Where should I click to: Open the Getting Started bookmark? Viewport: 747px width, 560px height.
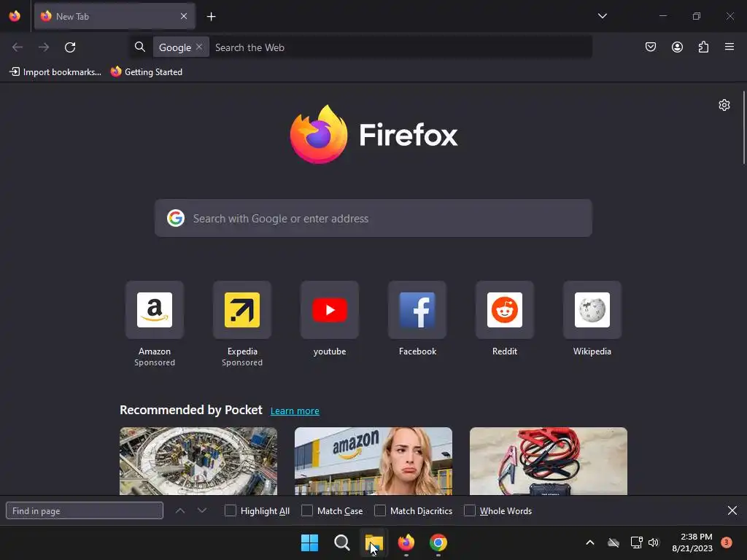pos(147,72)
